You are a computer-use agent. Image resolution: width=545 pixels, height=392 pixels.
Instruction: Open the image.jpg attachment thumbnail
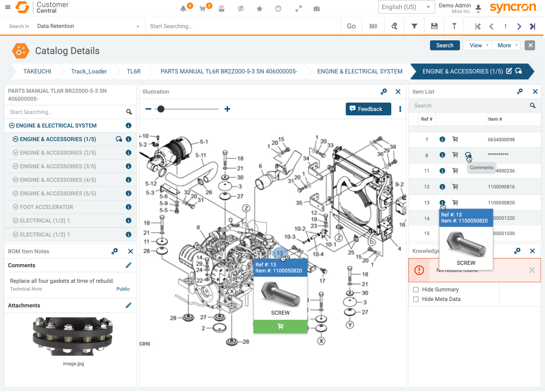coord(73,336)
